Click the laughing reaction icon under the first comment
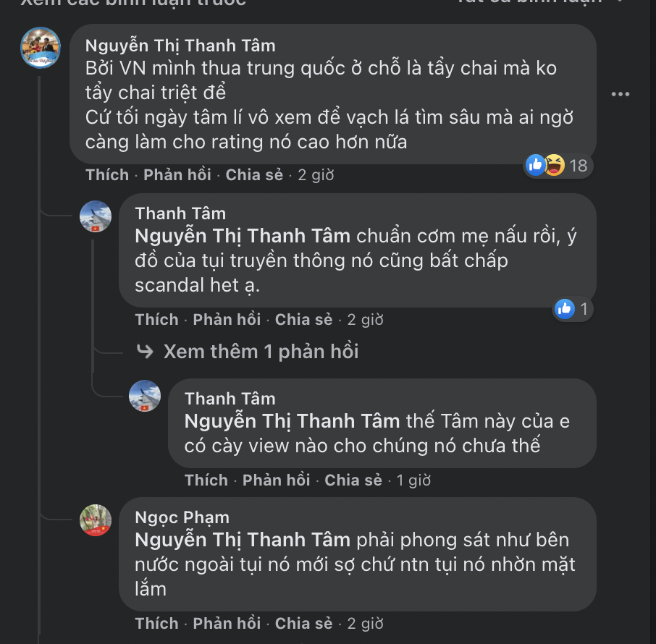 click(554, 165)
